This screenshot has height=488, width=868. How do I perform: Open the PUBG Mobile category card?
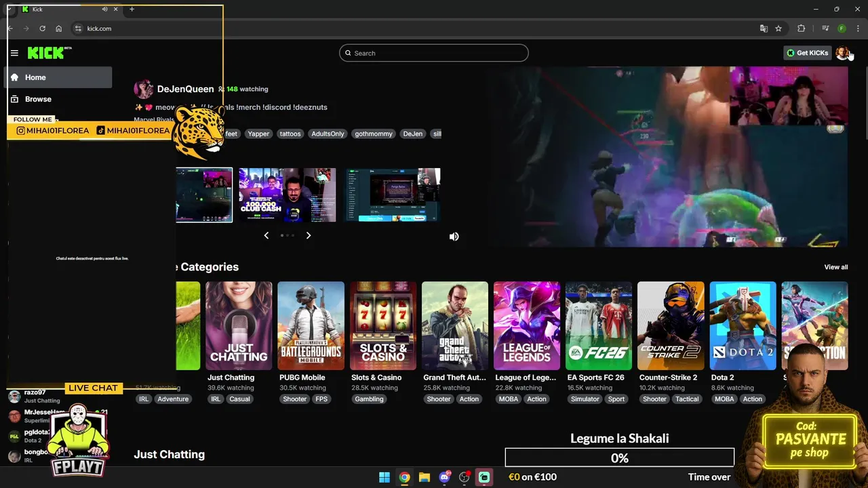click(311, 326)
